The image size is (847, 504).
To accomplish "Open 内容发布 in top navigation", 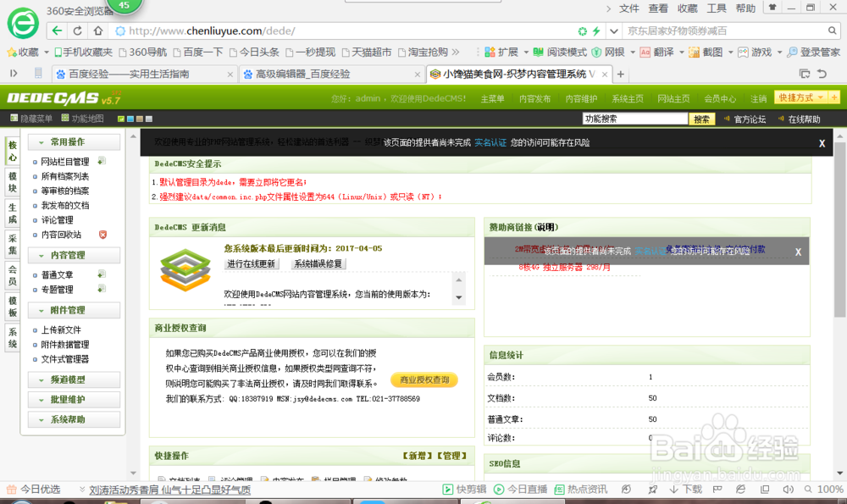I will [x=534, y=98].
